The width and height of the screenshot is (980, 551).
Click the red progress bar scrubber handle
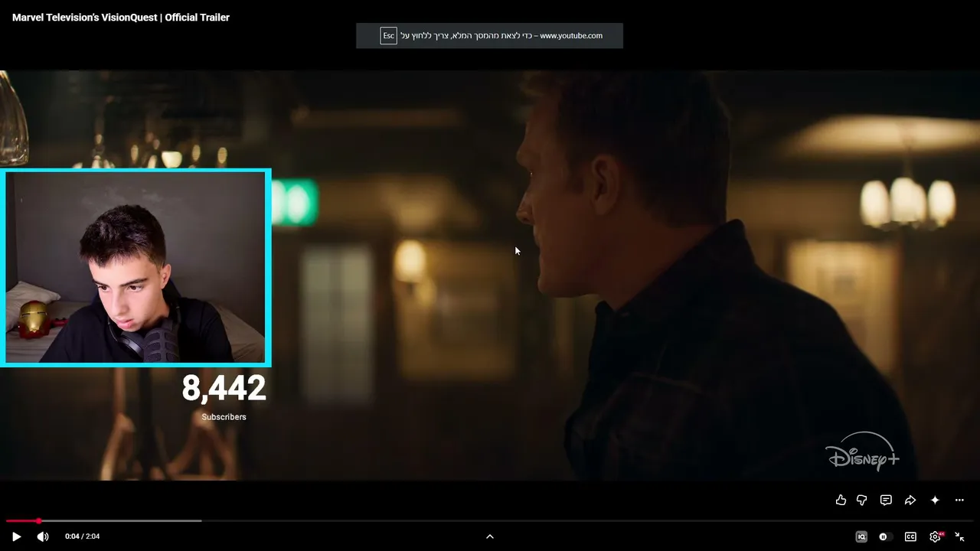tap(38, 521)
